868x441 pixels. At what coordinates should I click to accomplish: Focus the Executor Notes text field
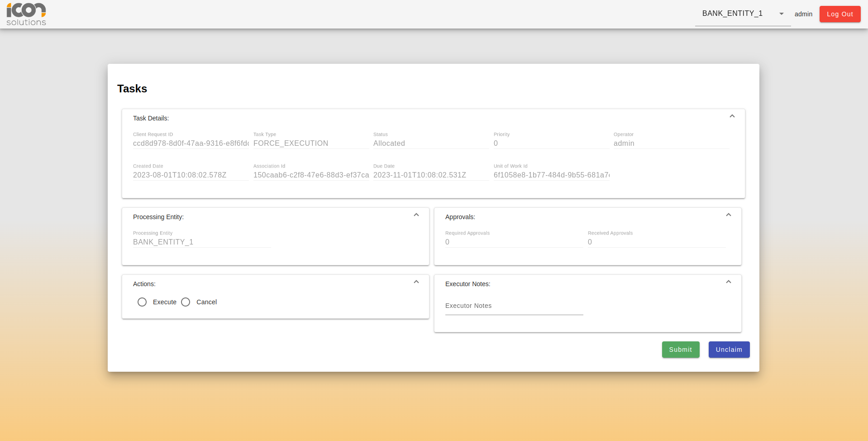pos(514,306)
